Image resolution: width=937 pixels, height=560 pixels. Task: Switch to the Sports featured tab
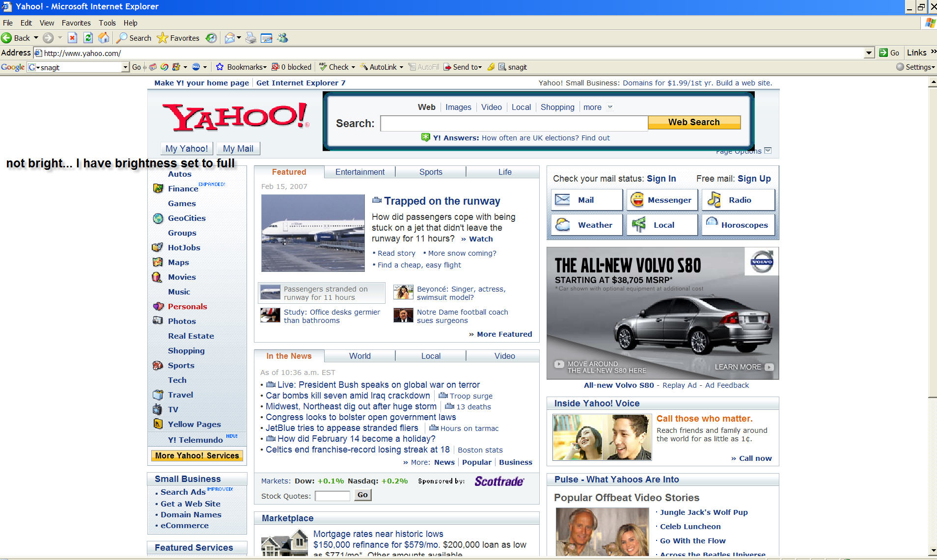pyautogui.click(x=431, y=172)
